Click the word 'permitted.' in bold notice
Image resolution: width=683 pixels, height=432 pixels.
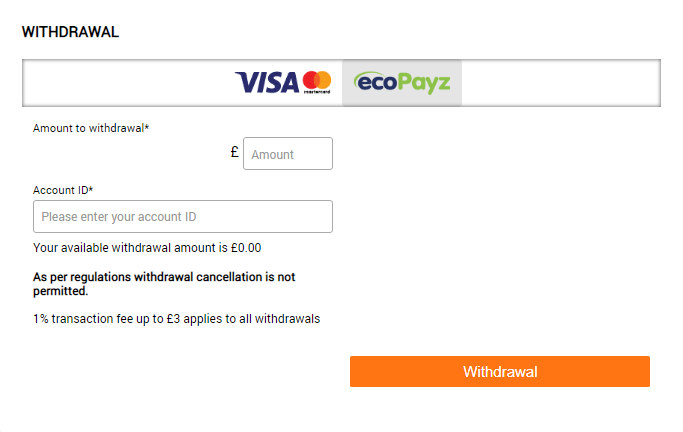coord(61,291)
